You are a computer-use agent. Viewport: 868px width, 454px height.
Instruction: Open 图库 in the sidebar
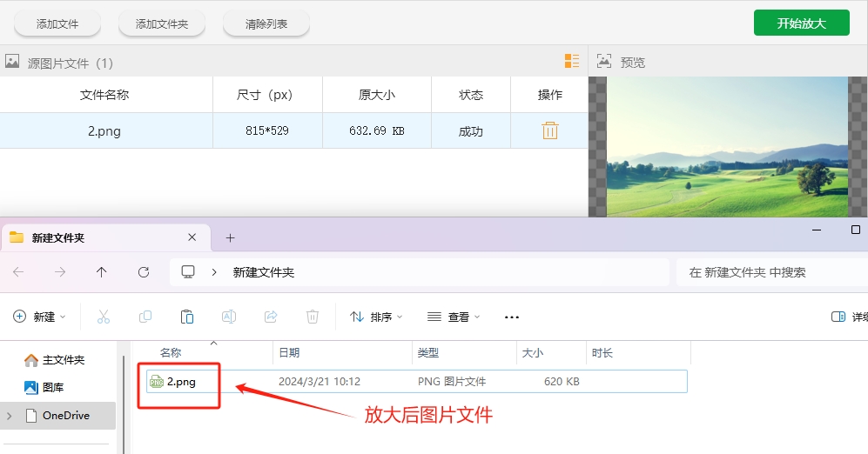pos(44,388)
